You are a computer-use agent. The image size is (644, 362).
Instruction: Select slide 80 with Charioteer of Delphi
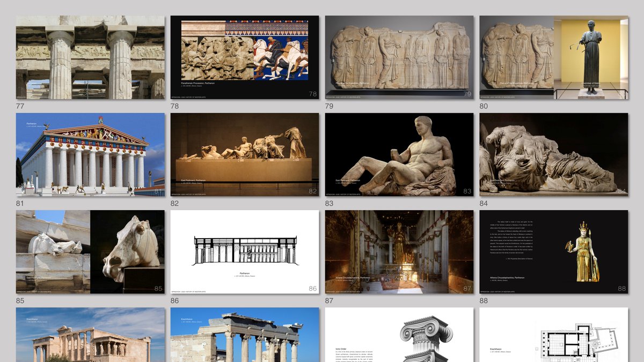coord(554,57)
